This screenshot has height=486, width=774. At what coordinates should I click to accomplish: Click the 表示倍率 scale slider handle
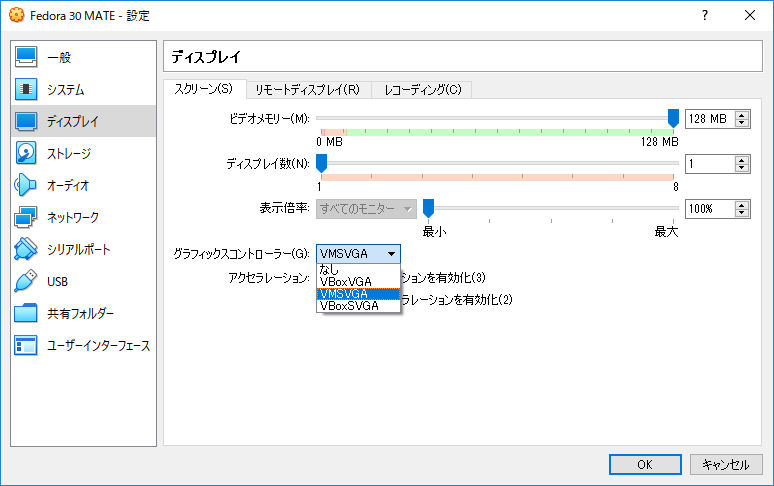click(x=428, y=208)
